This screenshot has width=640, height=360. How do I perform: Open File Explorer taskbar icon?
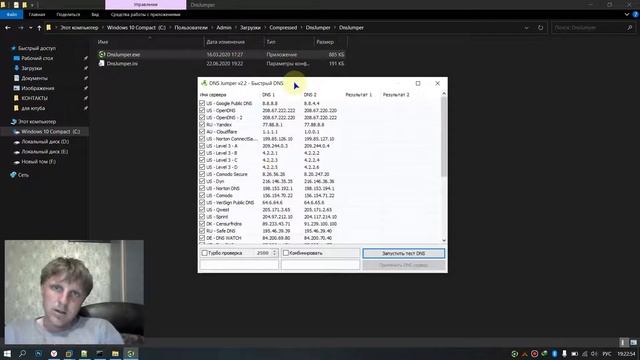(x=116, y=353)
